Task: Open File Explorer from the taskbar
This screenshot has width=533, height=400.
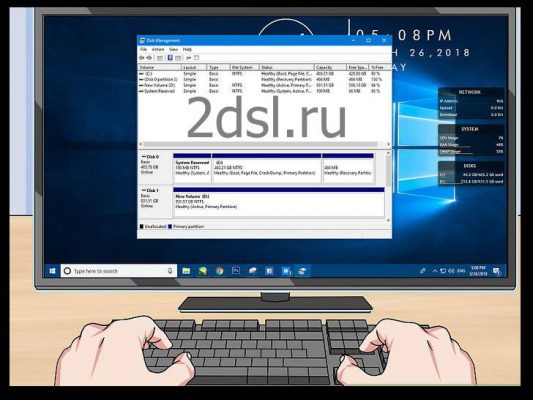Action: (186, 271)
